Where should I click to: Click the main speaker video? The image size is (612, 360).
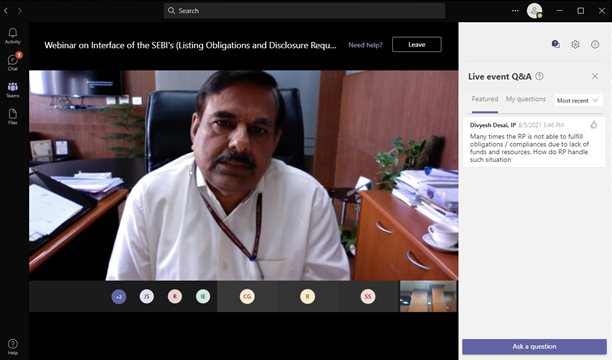[244, 175]
